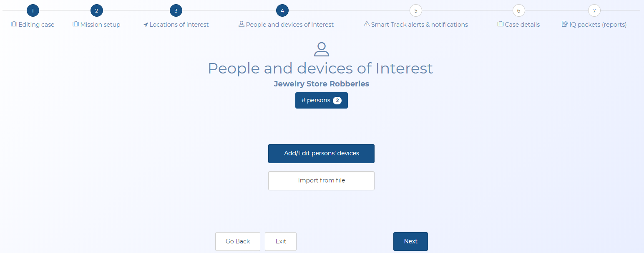The image size is (644, 253).
Task: Click the Go Back button
Action: [x=238, y=241]
